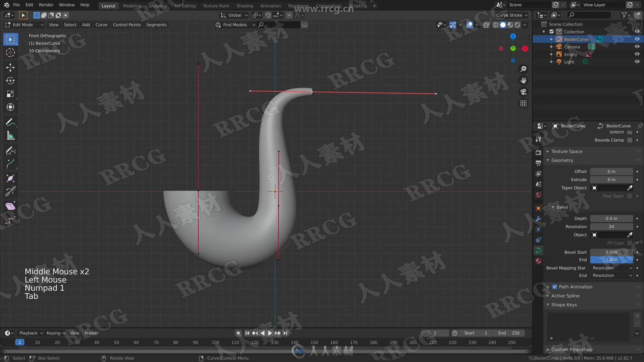
Task: Toggle Path Animation checkbox
Action: click(555, 287)
